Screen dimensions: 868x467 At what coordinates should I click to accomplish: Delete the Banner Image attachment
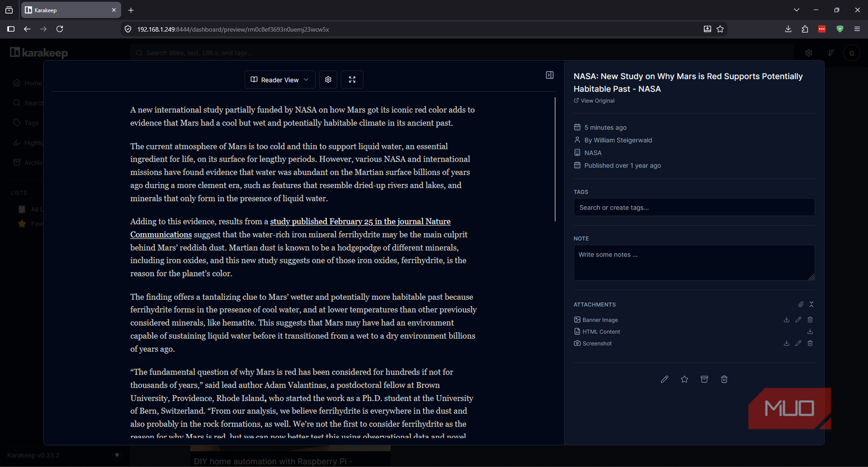(x=810, y=320)
